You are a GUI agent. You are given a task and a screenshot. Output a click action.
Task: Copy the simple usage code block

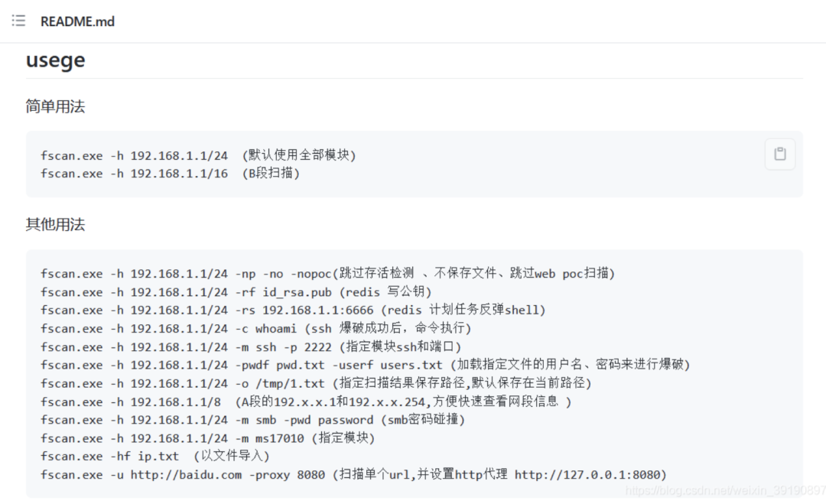click(779, 154)
